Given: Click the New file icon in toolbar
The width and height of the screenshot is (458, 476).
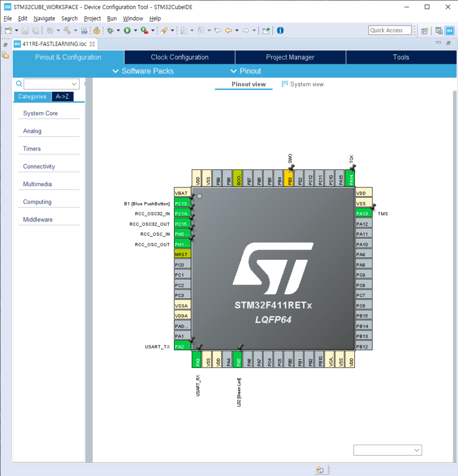Looking at the screenshot, I should coord(8,31).
